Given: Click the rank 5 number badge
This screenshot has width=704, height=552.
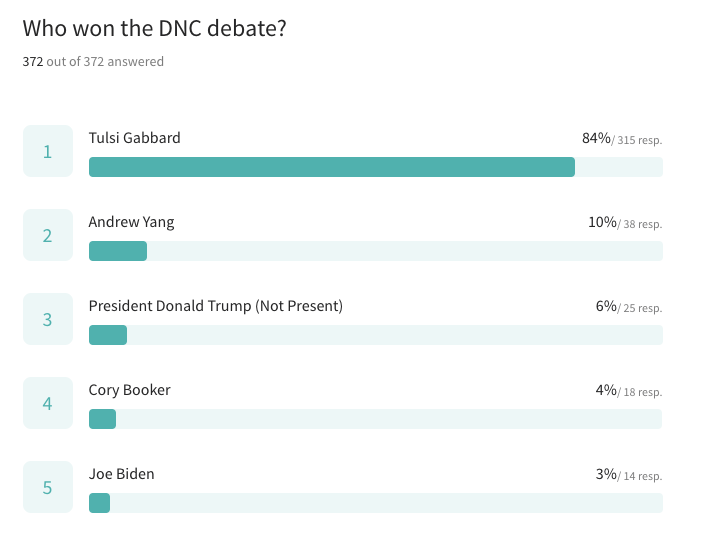Looking at the screenshot, I should (48, 487).
